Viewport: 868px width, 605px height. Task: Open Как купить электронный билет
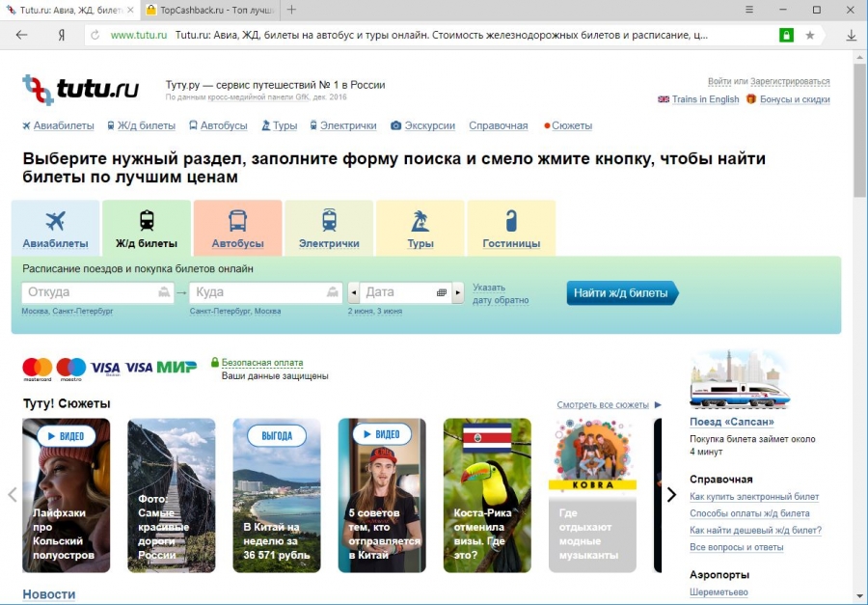tap(754, 497)
